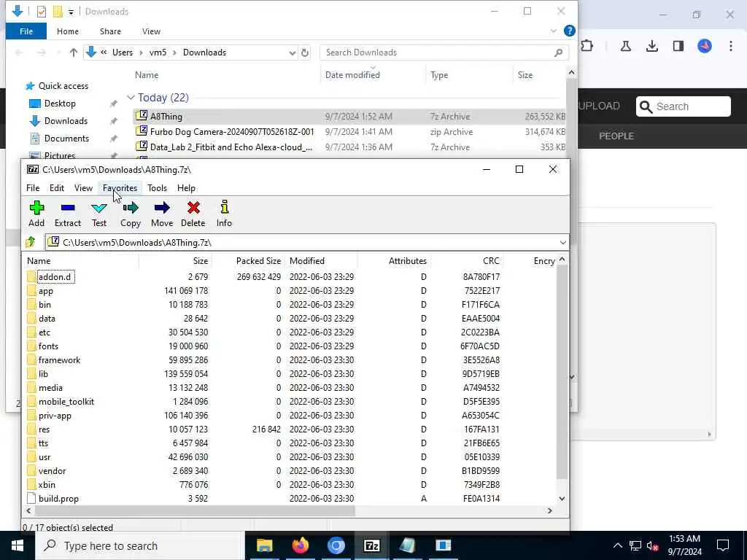Open Desktop in Quick access
747x560 pixels.
tap(60, 104)
